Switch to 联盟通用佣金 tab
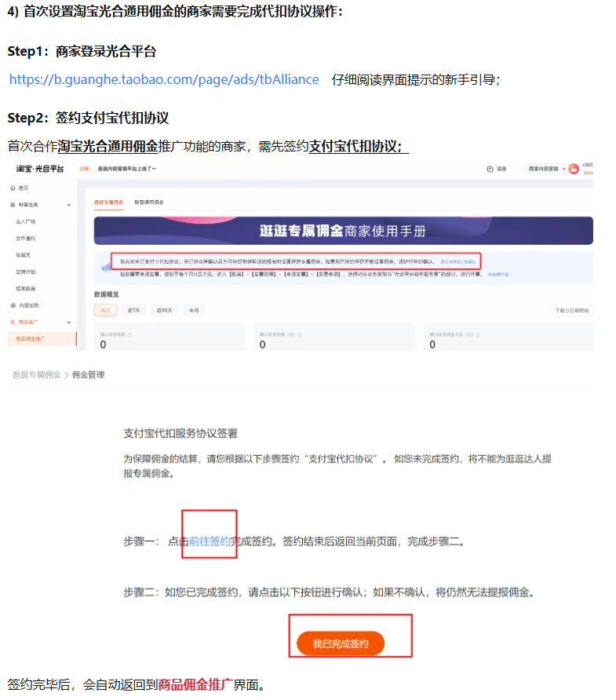This screenshot has height=700, width=616. [x=150, y=202]
